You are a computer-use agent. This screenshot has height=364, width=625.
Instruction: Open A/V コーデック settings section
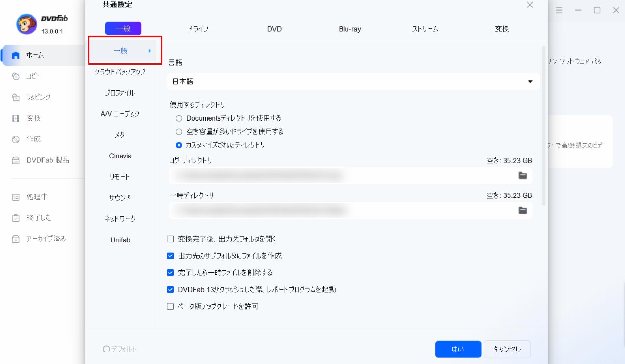point(120,114)
